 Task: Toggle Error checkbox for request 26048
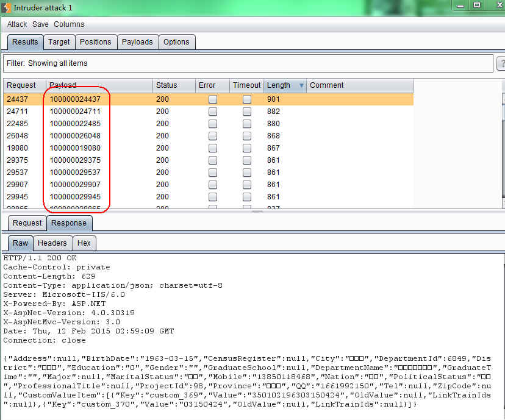[213, 136]
